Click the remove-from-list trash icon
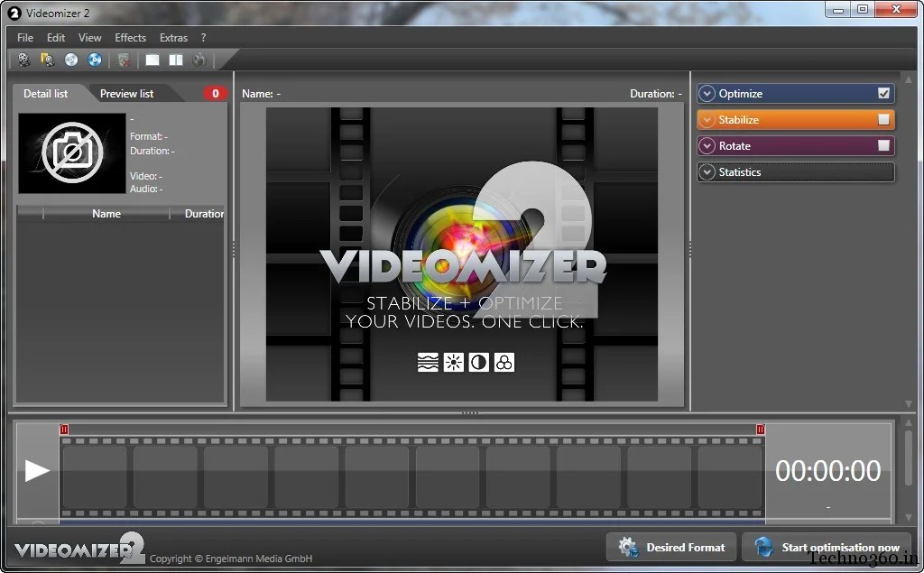This screenshot has height=573, width=924. click(x=124, y=60)
